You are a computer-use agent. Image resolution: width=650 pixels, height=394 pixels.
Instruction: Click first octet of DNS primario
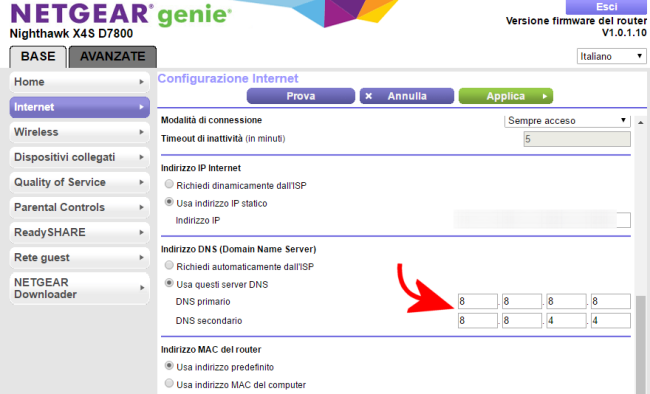[478, 302]
